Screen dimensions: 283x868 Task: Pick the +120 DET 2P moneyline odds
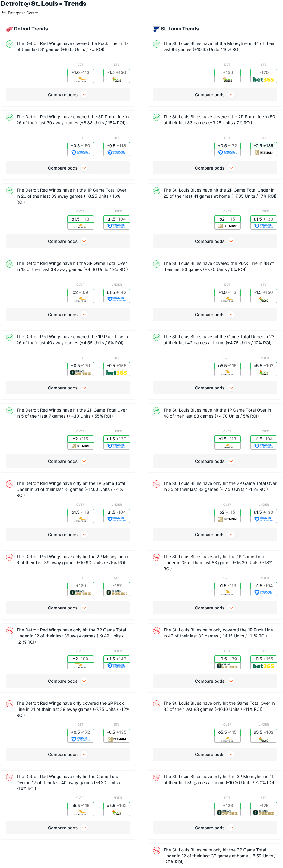[x=81, y=586]
